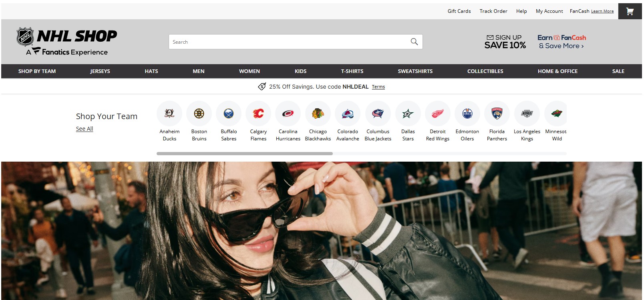Select the Columbus Blue Jackets logo
Viewport: 644px width, 300px height.
pyautogui.click(x=378, y=114)
